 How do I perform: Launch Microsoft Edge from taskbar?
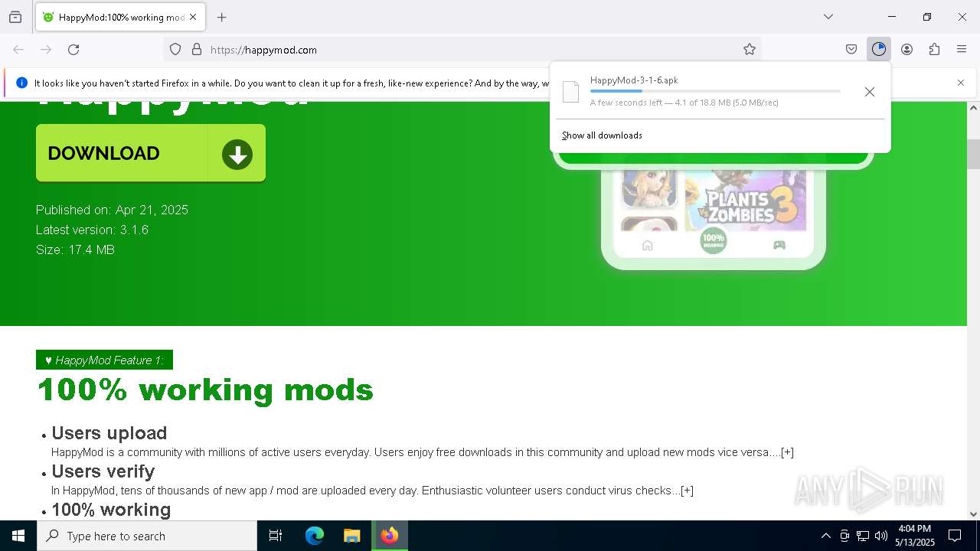[315, 536]
